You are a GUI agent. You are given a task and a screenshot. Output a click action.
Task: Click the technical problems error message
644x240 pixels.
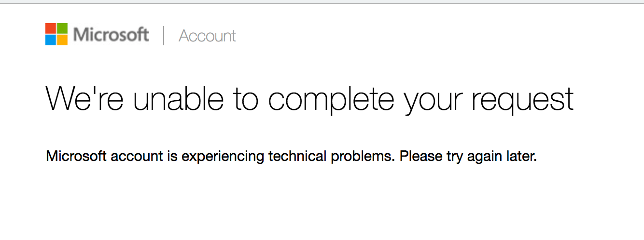[291, 157]
